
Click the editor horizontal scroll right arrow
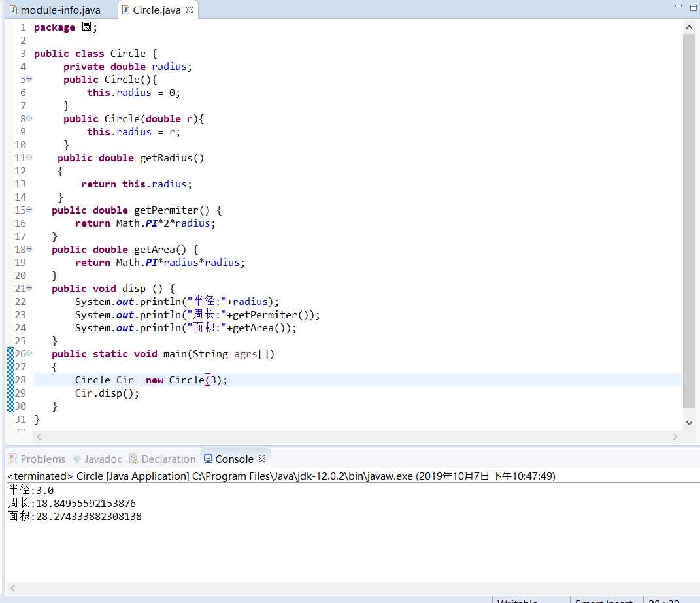pyautogui.click(x=675, y=436)
